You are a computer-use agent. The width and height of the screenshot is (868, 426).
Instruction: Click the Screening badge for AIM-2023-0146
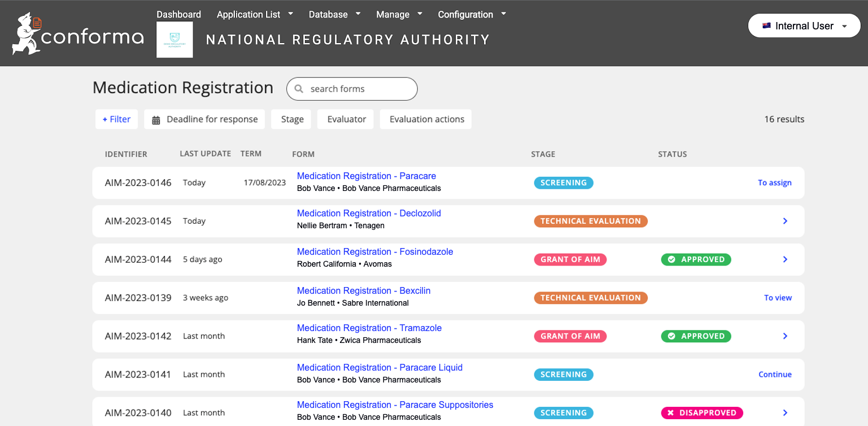(564, 182)
